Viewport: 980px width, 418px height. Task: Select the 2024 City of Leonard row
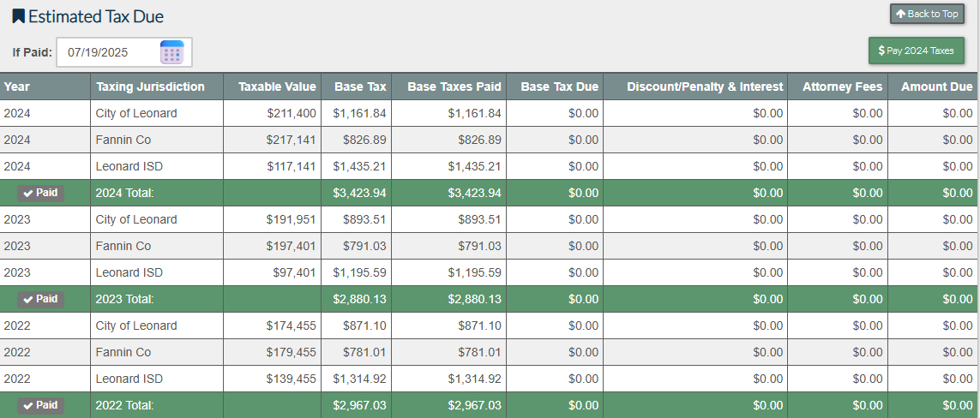pyautogui.click(x=137, y=113)
